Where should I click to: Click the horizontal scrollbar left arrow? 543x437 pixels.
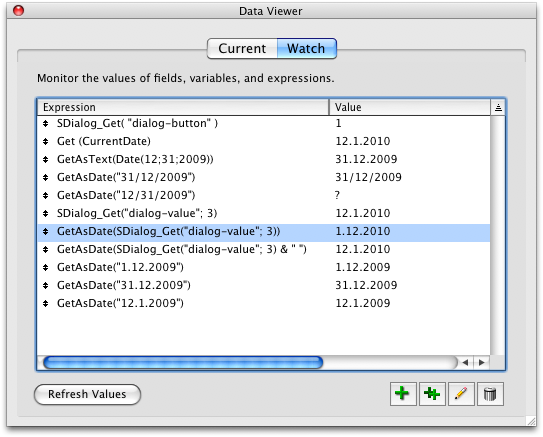point(465,363)
